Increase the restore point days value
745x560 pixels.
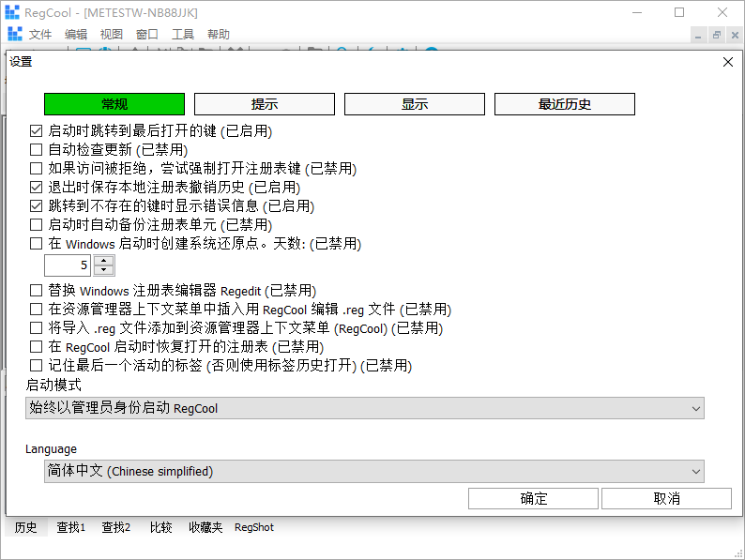click(103, 260)
